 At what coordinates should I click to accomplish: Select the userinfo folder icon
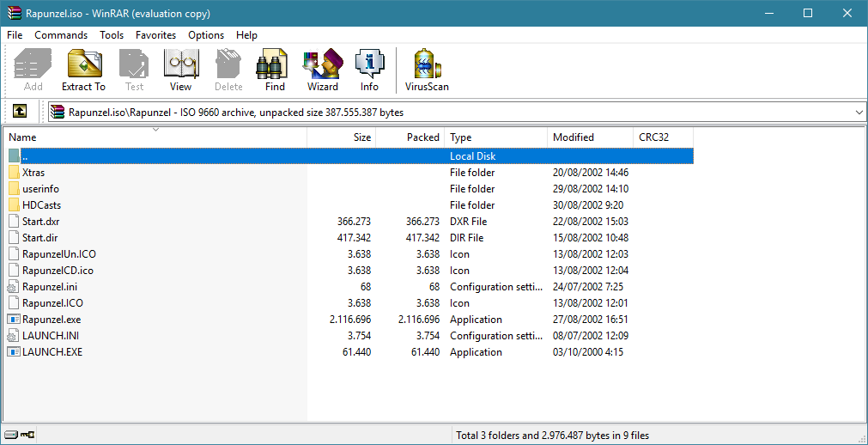pos(15,188)
